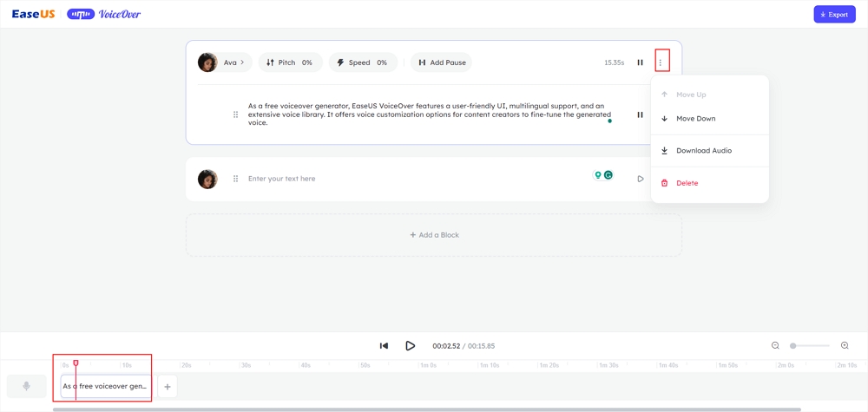Image resolution: width=868 pixels, height=412 pixels.
Task: Click the paragraph text about EaseUS VoiceOver
Action: [430, 114]
